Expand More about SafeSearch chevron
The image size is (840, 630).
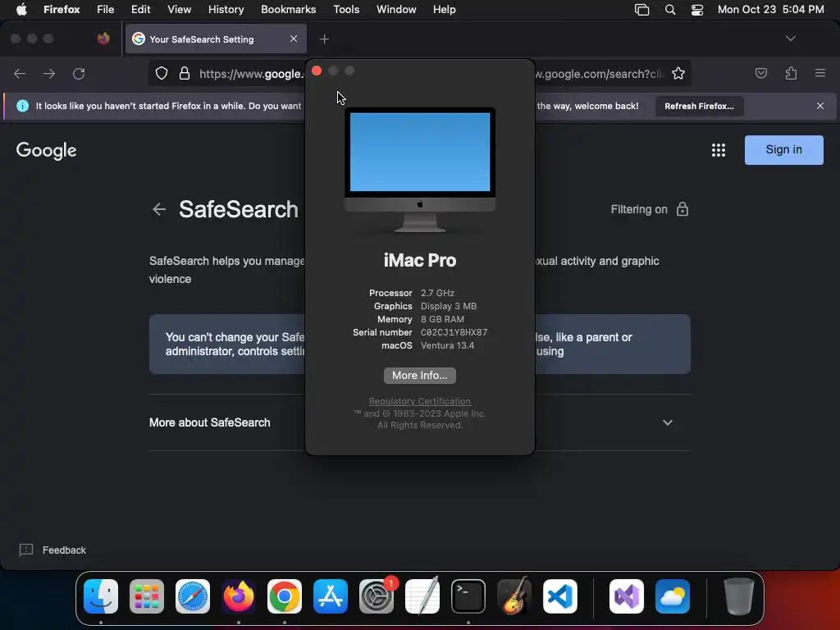[668, 422]
